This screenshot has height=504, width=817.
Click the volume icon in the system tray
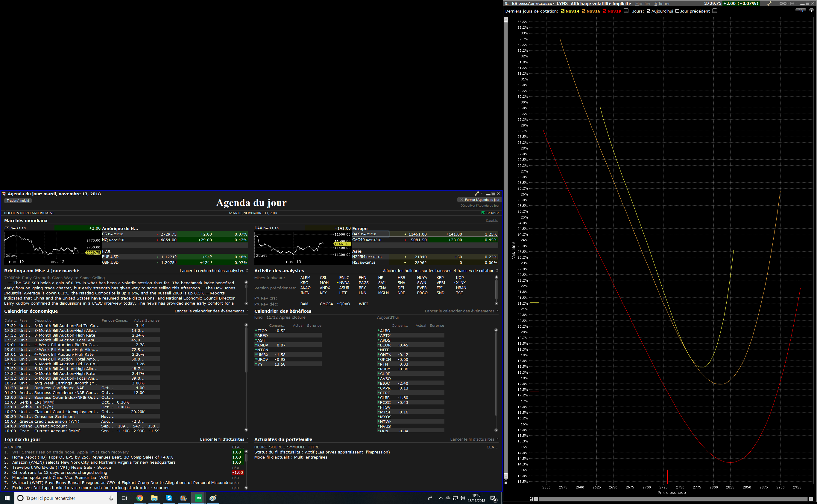(x=462, y=498)
